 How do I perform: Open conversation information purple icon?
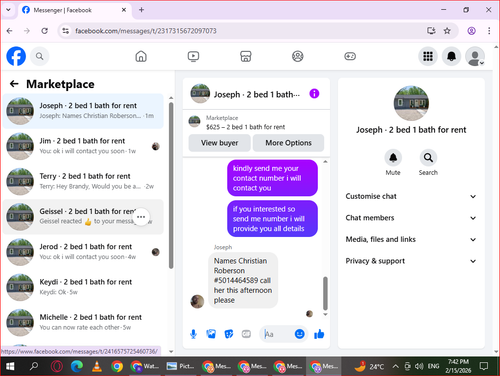[x=314, y=94]
